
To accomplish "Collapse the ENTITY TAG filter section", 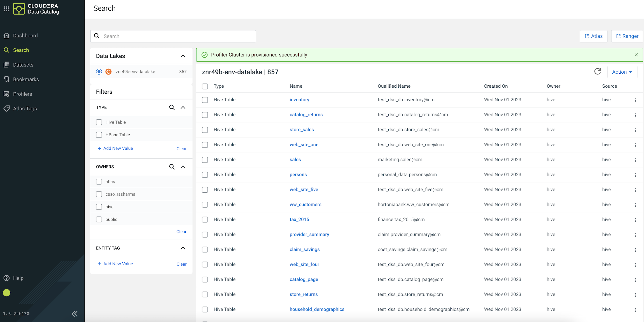I will (x=183, y=248).
